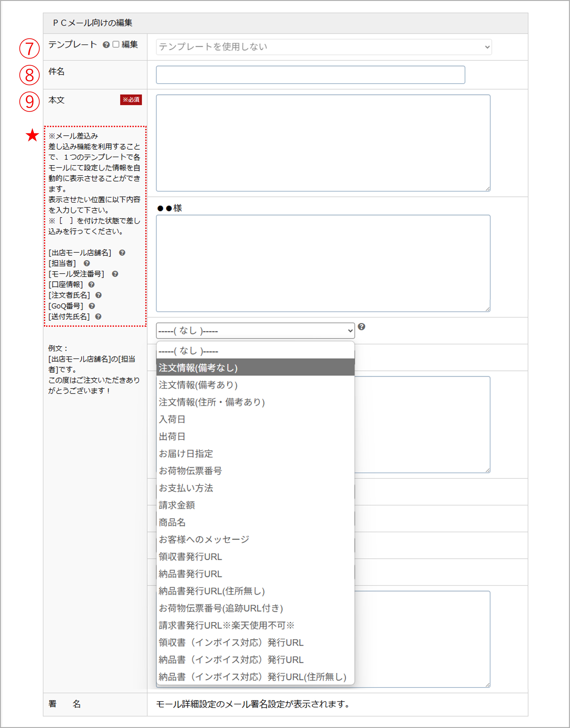Screen dimensions: 570x728
Task: Choose 注文情報(住所・備考あり) option
Action: (255, 402)
